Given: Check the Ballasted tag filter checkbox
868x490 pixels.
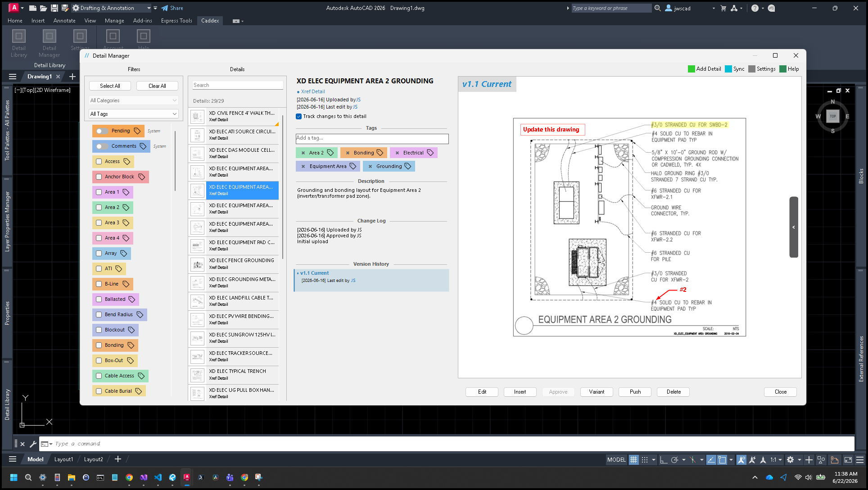Looking at the screenshot, I should (99, 299).
